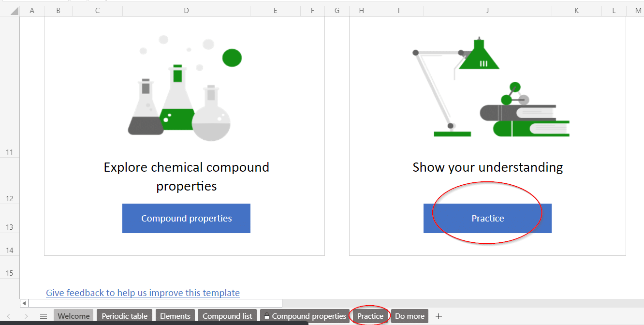Open the all sheets list icon
The image size is (644, 325).
point(44,316)
